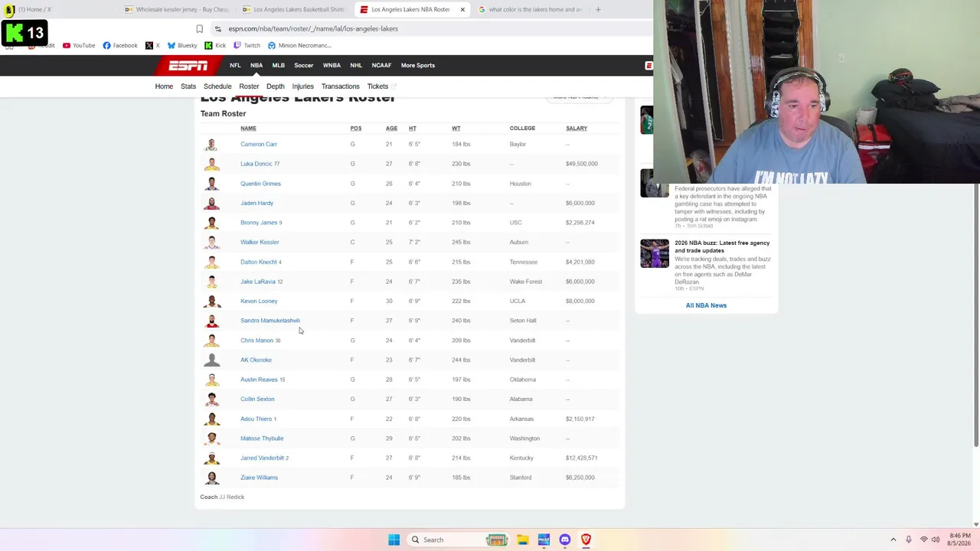Open the NBA section in ESPN nav
Screen dimensions: 980x551
coord(256,65)
